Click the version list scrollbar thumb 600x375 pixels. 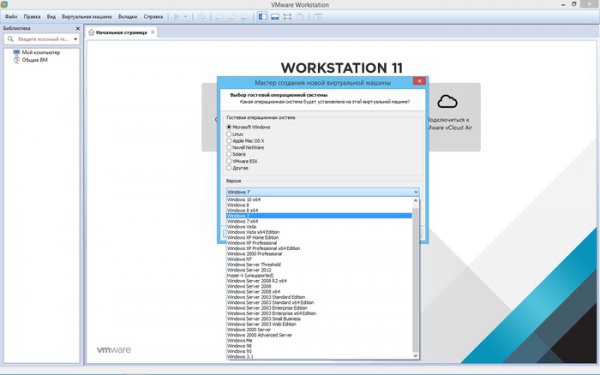tap(416, 280)
